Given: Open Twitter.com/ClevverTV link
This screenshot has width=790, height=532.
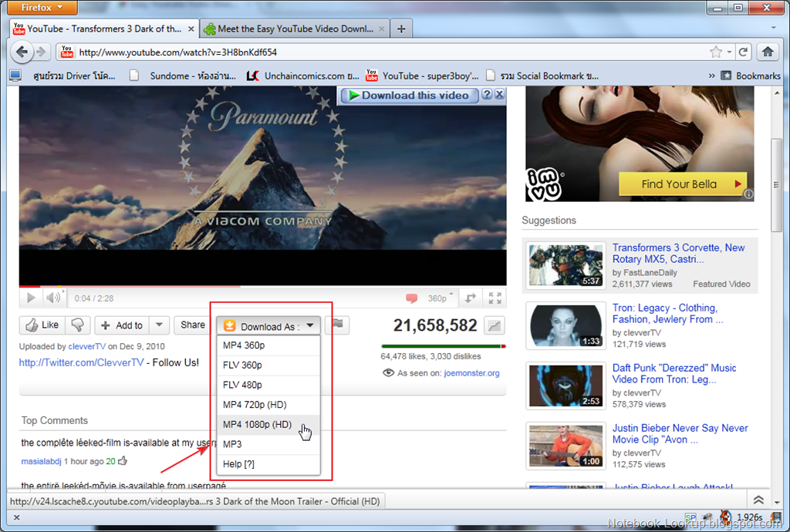Looking at the screenshot, I should pyautogui.click(x=81, y=362).
